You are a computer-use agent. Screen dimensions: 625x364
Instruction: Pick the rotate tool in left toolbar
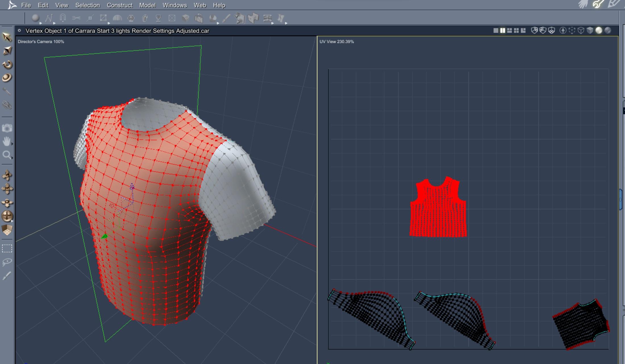click(x=7, y=65)
